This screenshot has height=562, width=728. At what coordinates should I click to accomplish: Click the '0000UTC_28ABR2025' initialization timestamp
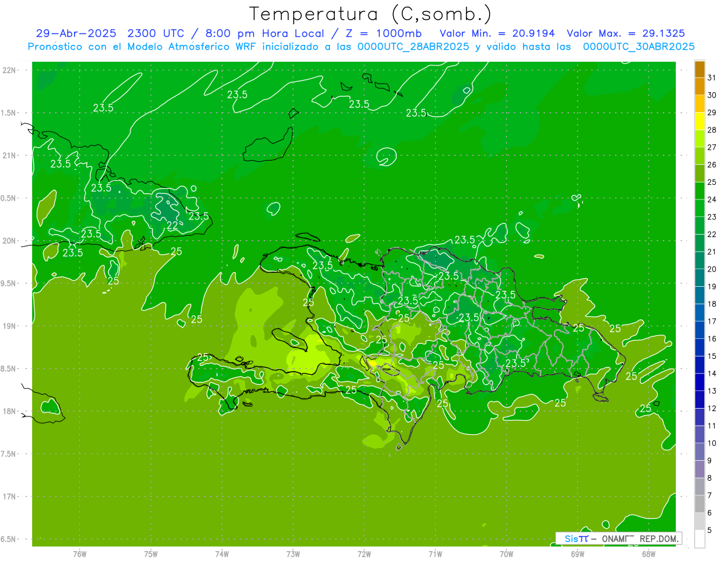[x=413, y=47]
